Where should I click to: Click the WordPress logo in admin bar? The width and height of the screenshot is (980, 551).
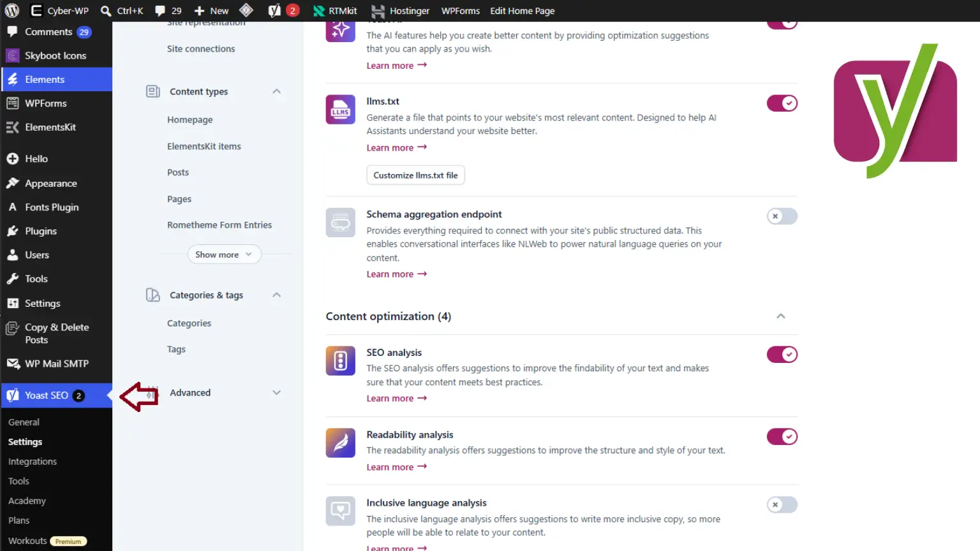coord(11,10)
